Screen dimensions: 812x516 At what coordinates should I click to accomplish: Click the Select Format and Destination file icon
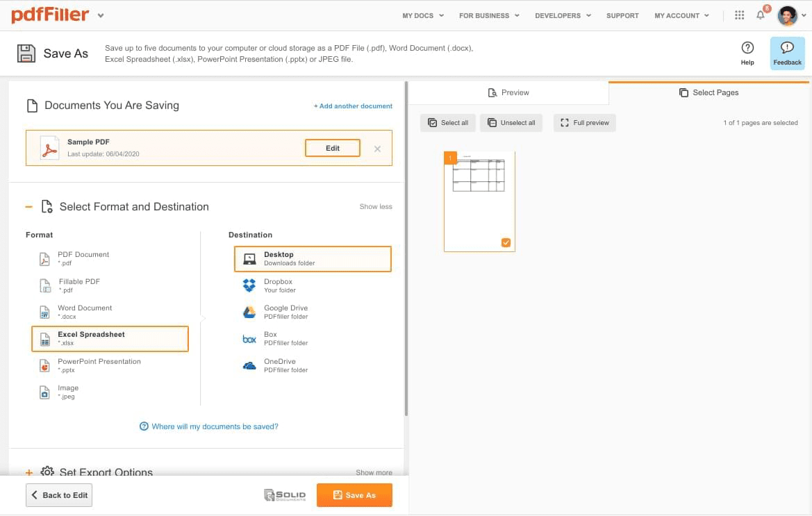(47, 206)
